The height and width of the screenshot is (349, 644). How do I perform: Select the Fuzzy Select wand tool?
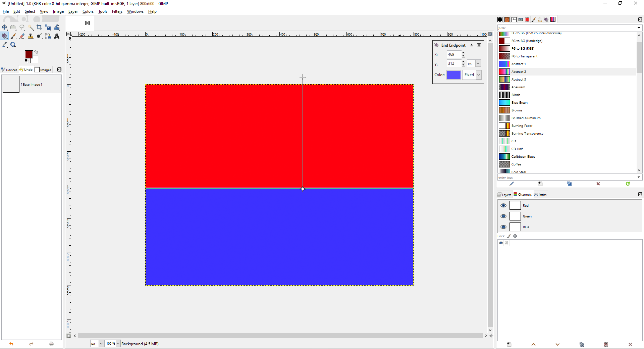pyautogui.click(x=31, y=27)
